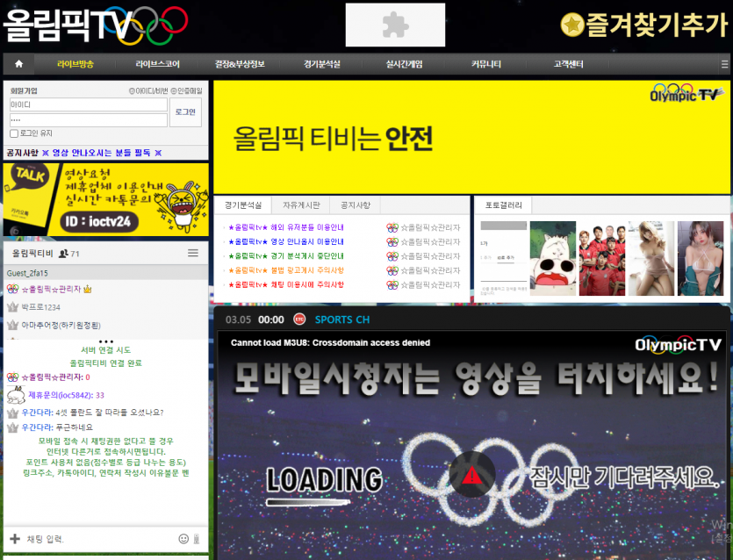Open the soccer team gallery thumbnail
Screen dimensions: 733x560
click(x=602, y=259)
